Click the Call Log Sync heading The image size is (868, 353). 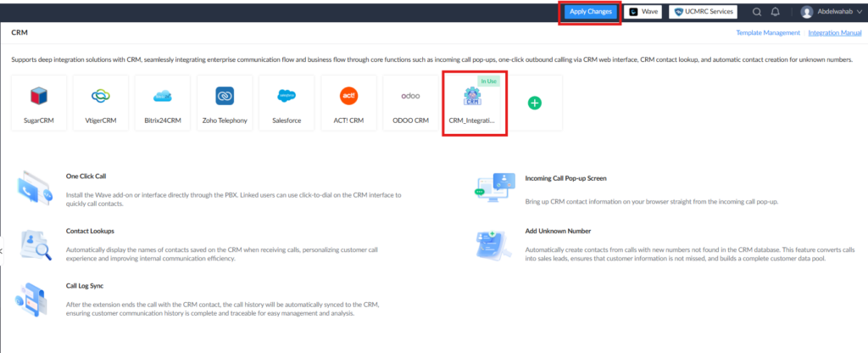pos(85,286)
